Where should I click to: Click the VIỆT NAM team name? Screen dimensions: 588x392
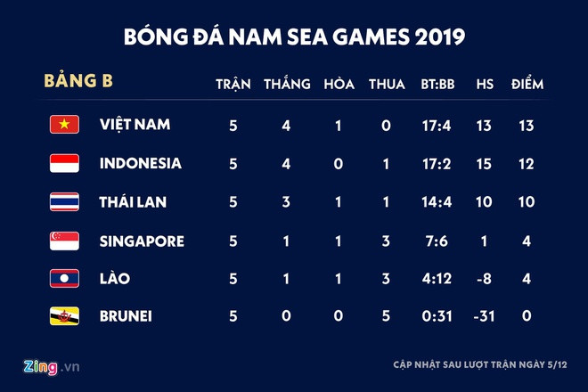[x=135, y=125]
